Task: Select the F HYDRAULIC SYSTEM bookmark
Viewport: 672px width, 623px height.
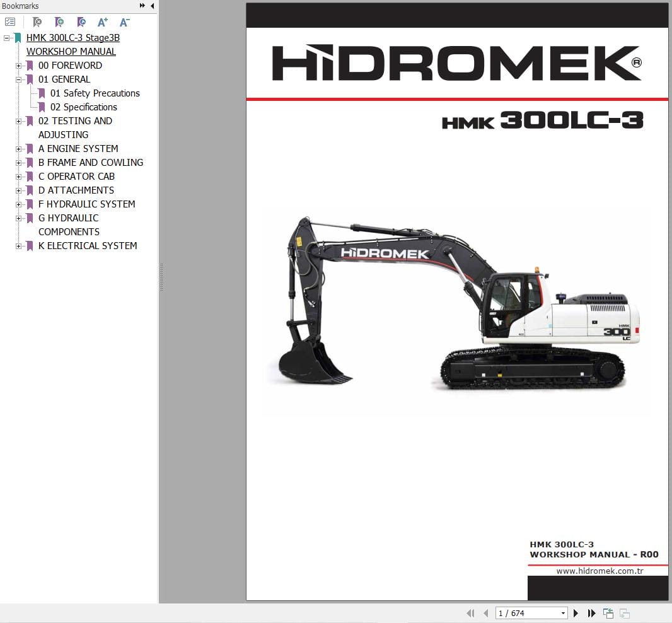Action: coord(87,204)
